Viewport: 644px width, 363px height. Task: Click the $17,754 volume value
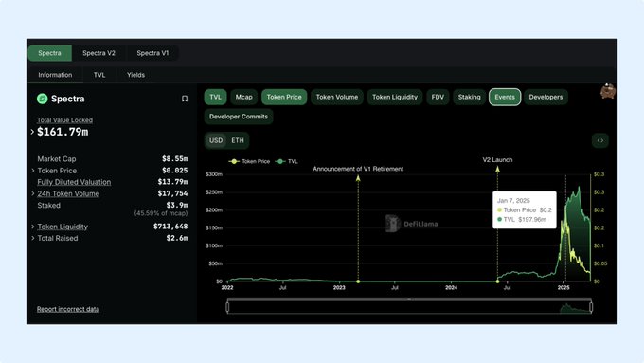[x=172, y=193]
